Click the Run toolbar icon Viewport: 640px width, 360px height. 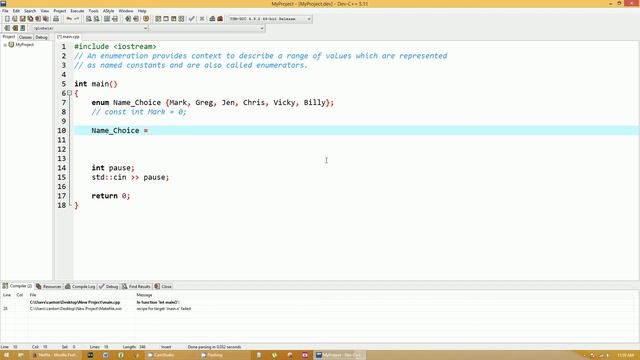[166, 19]
